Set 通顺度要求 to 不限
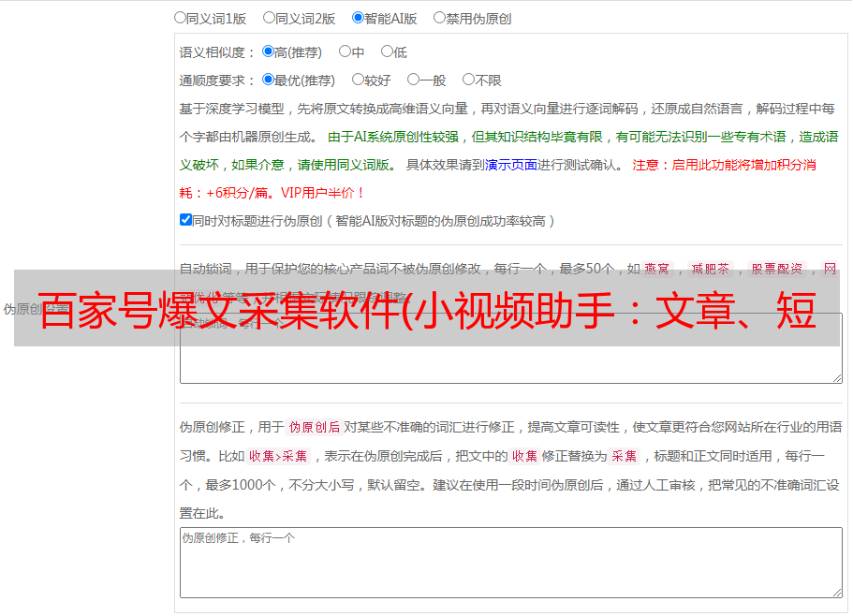The height and width of the screenshot is (616, 853). tap(468, 80)
